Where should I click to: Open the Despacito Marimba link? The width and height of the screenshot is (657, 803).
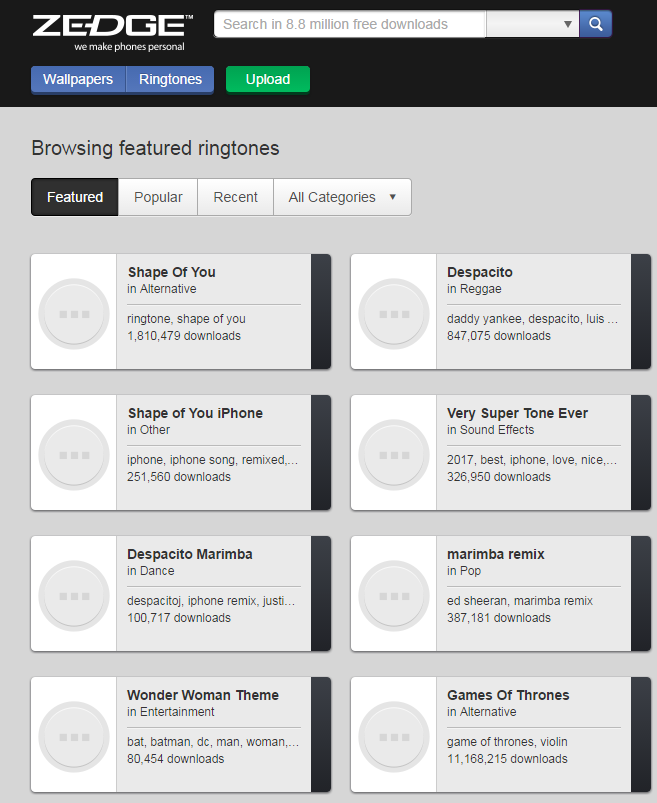click(x=189, y=554)
